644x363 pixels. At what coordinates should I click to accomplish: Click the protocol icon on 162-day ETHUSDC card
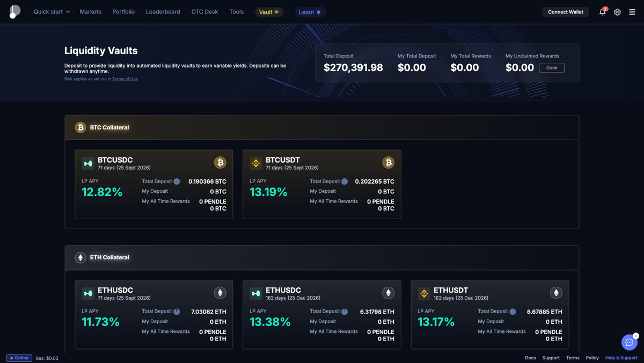pos(256,293)
